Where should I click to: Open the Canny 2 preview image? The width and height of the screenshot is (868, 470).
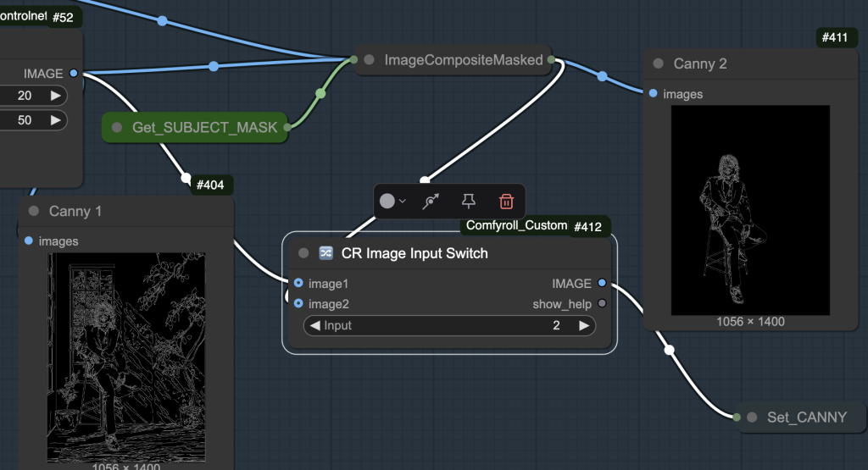pos(750,210)
